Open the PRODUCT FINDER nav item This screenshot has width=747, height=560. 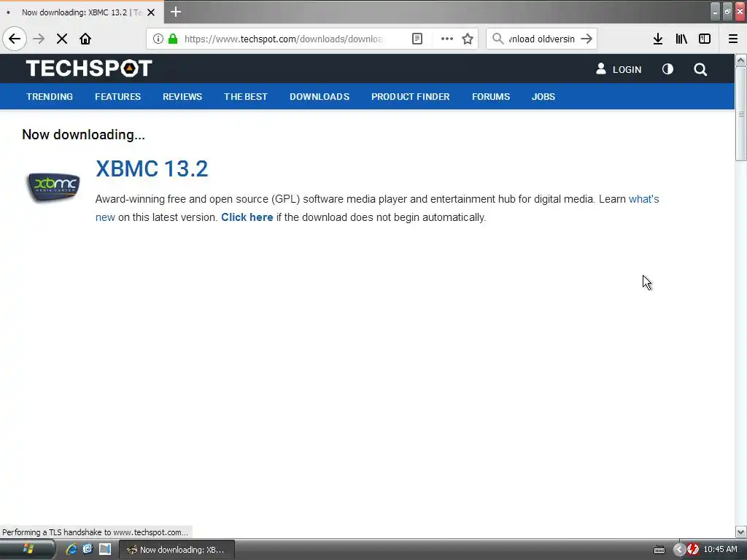pos(411,97)
